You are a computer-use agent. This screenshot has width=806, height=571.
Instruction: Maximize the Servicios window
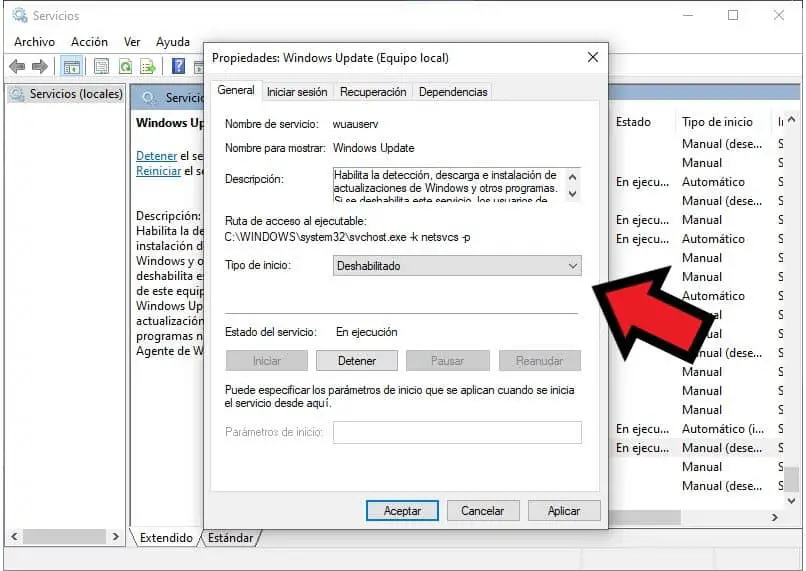[x=733, y=15]
